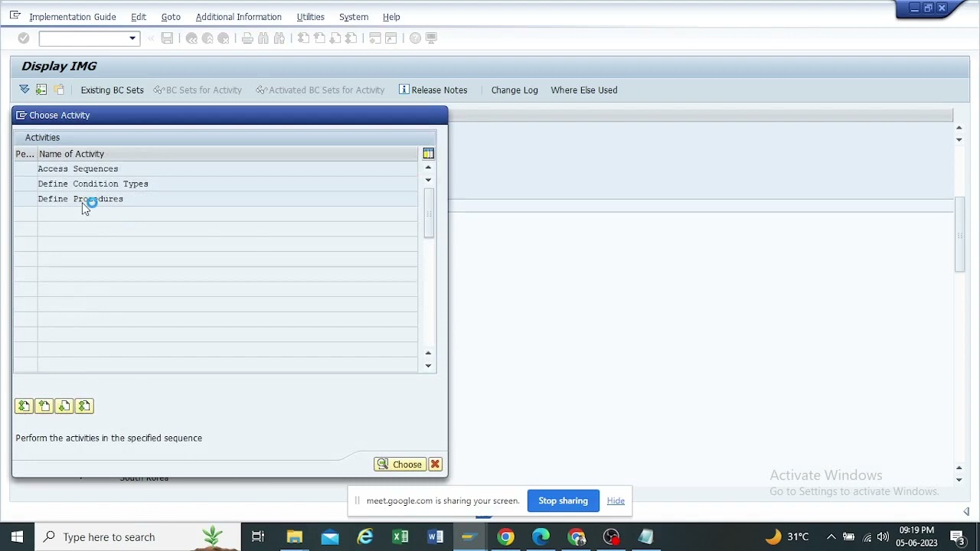Click the Previous Page icon in dialog
Image resolution: width=980 pixels, height=551 pixels.
(x=44, y=406)
